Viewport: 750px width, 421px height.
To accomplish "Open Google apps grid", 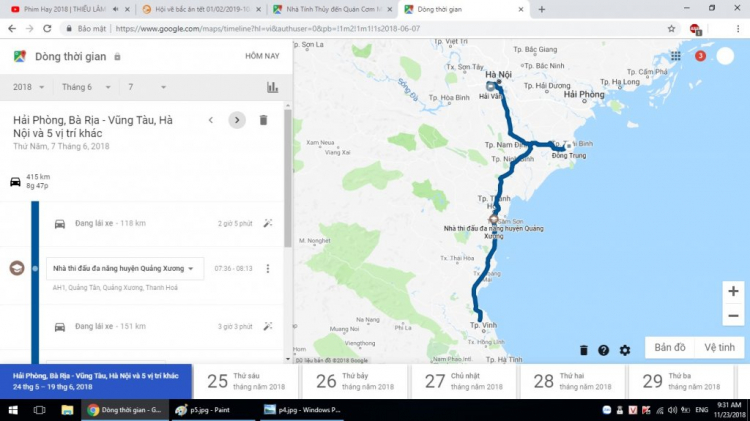I will pos(675,56).
